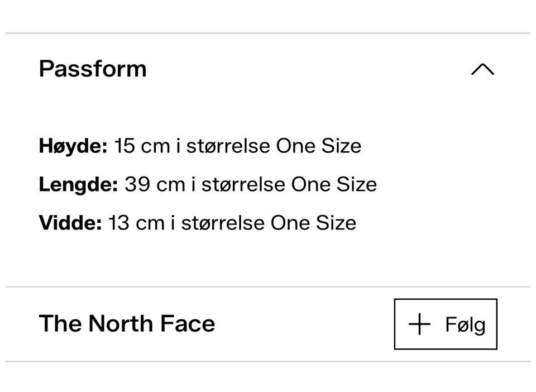536x392 pixels.
Task: Click the Passform section heading
Action: [x=93, y=69]
